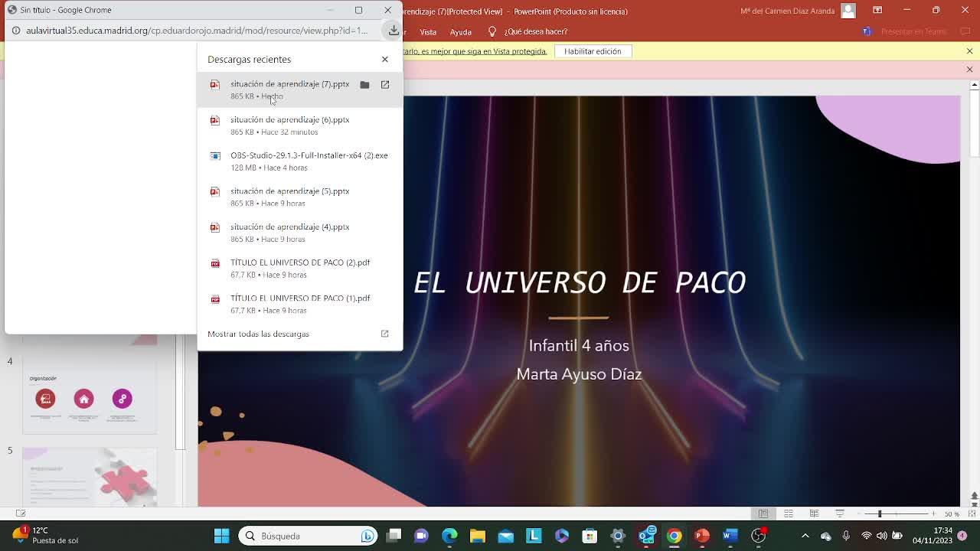Open OBS-Studio-29.1.3-Full-Installer-x64 (2).exe download
The width and height of the screenshot is (980, 551).
[x=299, y=161]
